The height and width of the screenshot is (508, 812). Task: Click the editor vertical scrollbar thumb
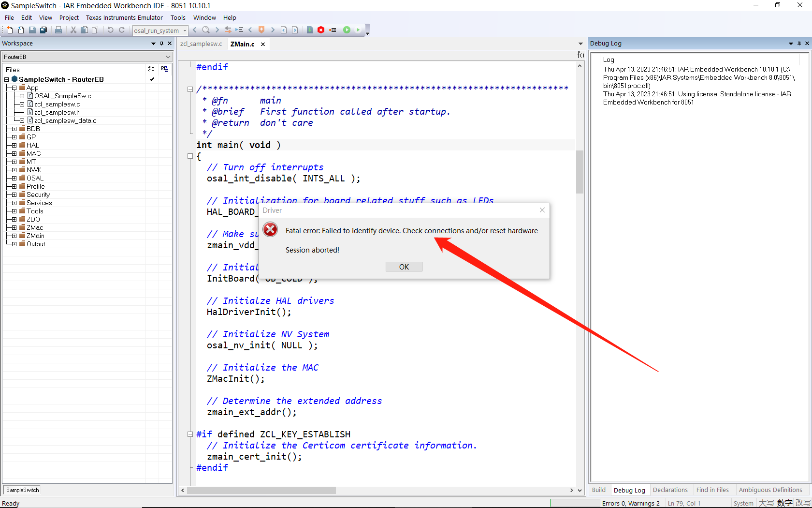pyautogui.click(x=580, y=171)
